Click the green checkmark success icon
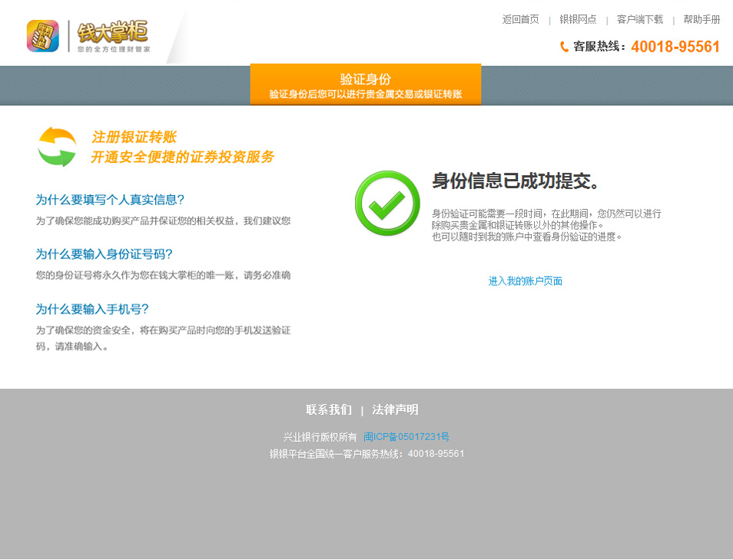 tap(387, 204)
